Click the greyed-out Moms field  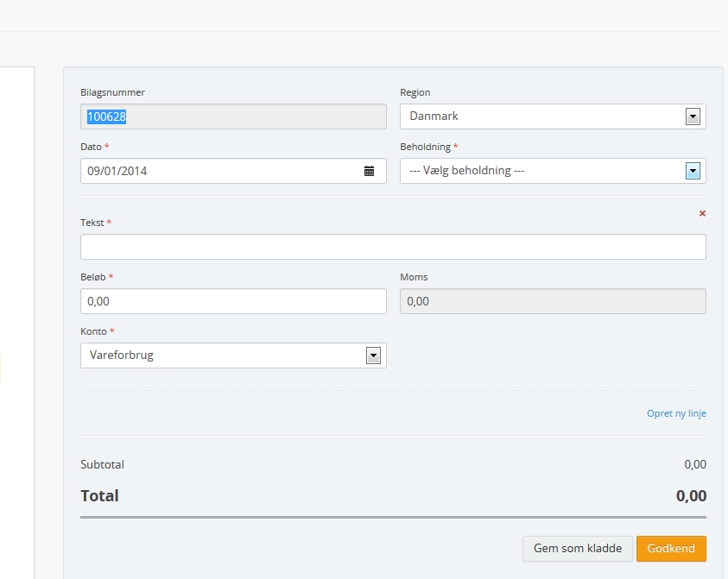[553, 301]
